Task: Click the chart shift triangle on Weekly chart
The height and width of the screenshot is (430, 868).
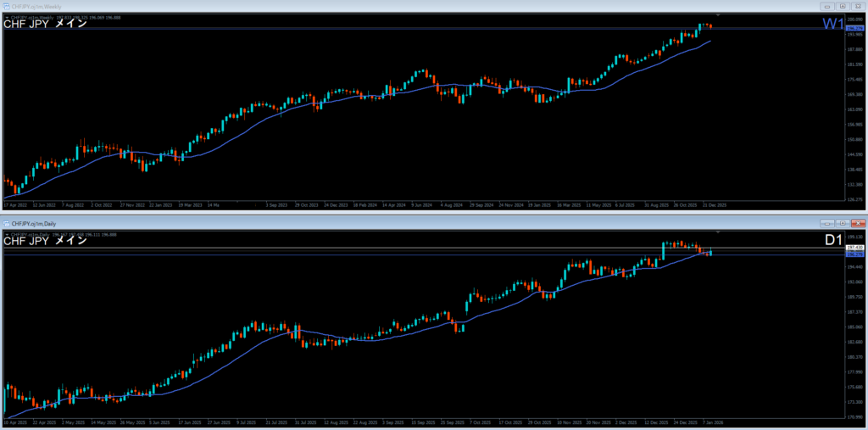Action: [x=718, y=15]
